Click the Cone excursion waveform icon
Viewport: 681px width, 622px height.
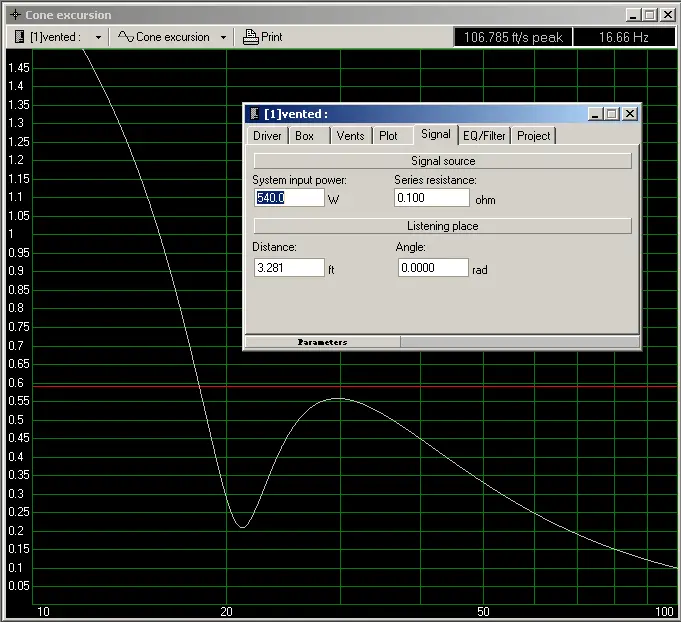(x=126, y=37)
